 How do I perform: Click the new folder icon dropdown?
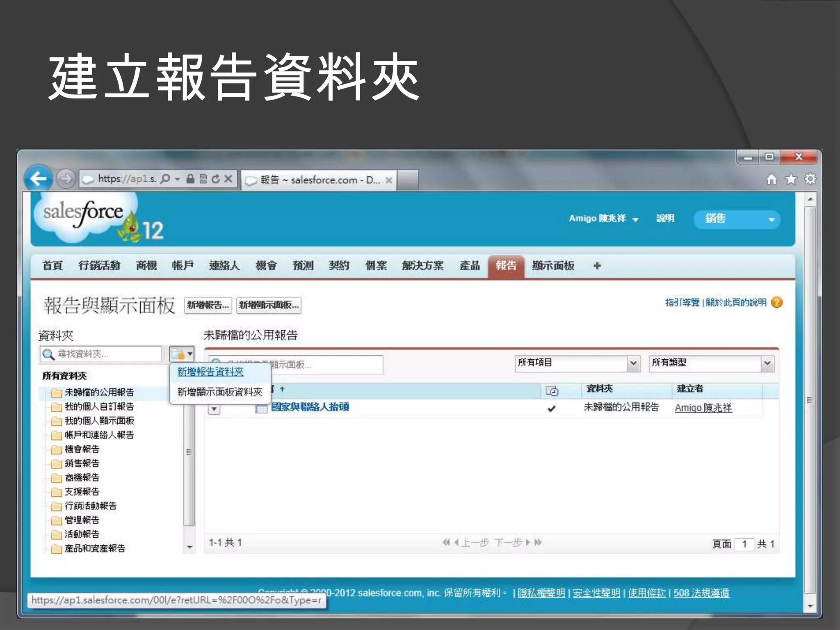(x=182, y=354)
